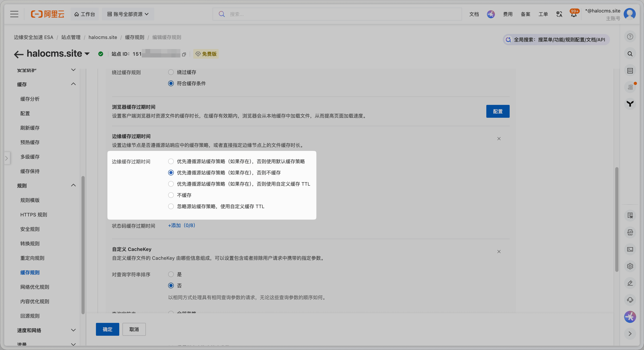Viewport: 644px width, 350px height.
Task: Open the 账号全部资源 dropdown
Action: pyautogui.click(x=128, y=14)
